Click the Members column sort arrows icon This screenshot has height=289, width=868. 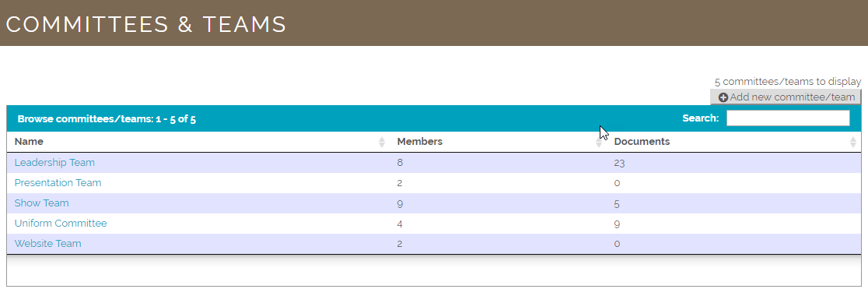coord(599,142)
